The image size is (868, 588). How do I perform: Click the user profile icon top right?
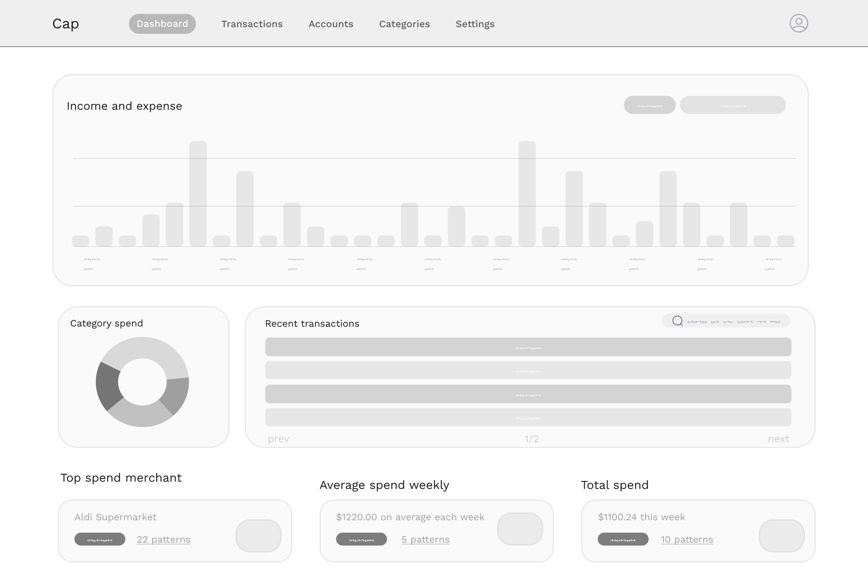[799, 23]
